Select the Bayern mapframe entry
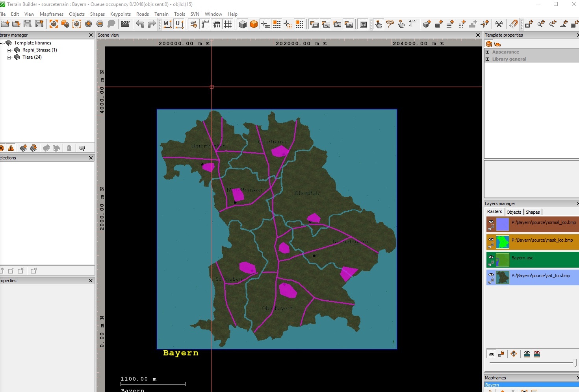 pos(492,385)
